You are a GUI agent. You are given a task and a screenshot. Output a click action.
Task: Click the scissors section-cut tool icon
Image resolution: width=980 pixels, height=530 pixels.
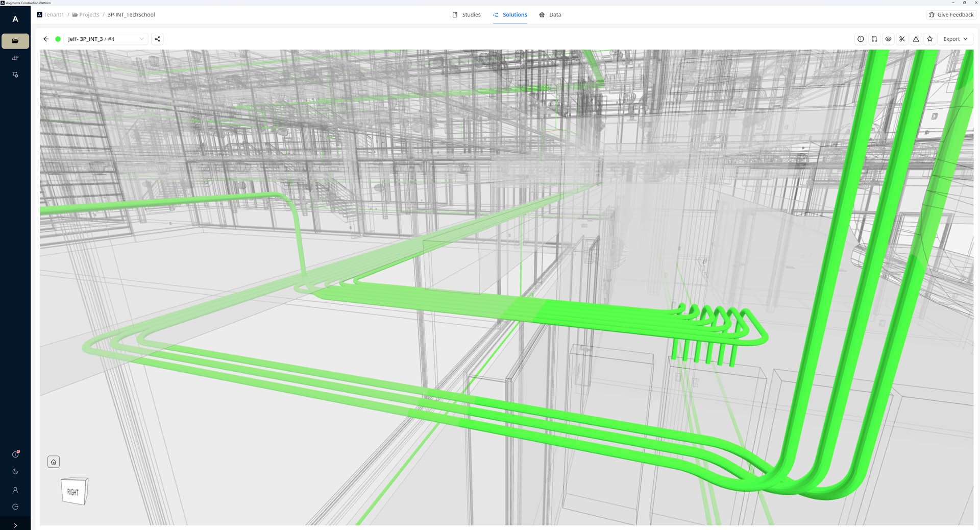coord(902,39)
